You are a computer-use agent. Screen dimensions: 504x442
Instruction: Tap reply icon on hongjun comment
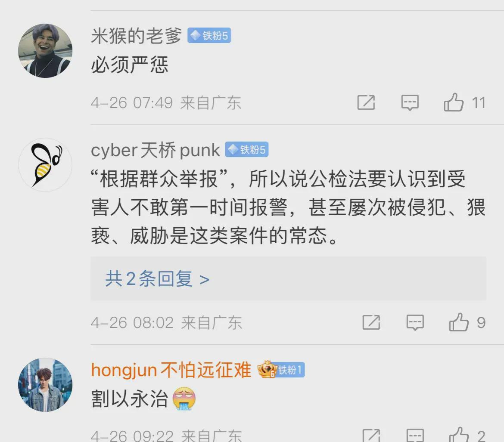pyautogui.click(x=415, y=435)
